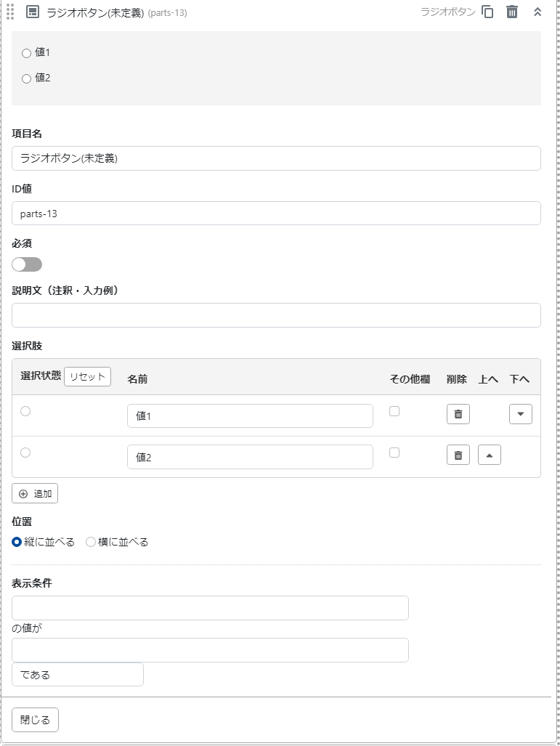The height and width of the screenshot is (746, 560).
Task: Check その他欄 for choice 値1
Action: click(x=395, y=410)
